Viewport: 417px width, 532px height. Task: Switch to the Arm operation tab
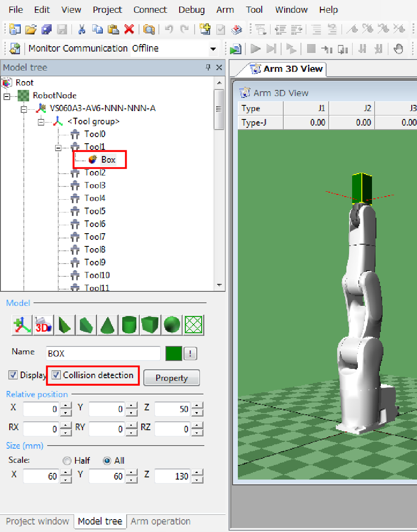click(x=161, y=521)
